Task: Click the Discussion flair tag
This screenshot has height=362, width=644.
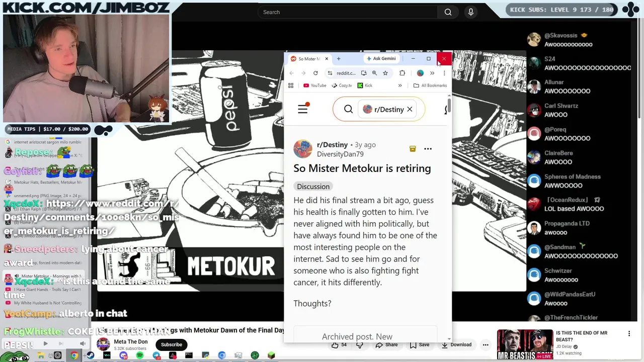Action: (x=313, y=187)
